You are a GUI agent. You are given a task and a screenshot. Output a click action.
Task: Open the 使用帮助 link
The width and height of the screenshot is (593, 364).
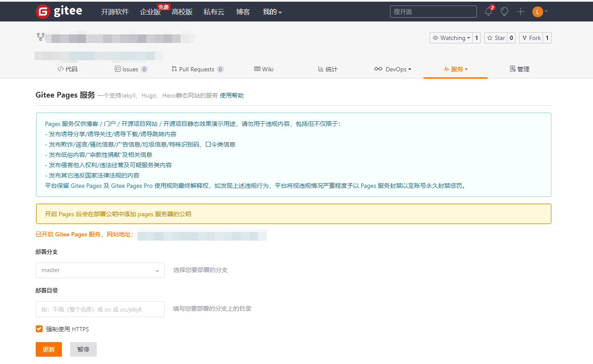click(232, 95)
